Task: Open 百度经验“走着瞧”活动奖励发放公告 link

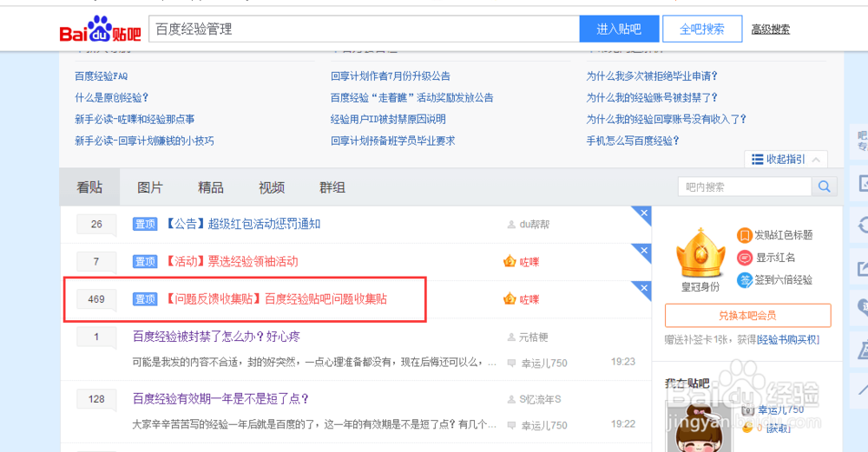Action: (x=411, y=98)
